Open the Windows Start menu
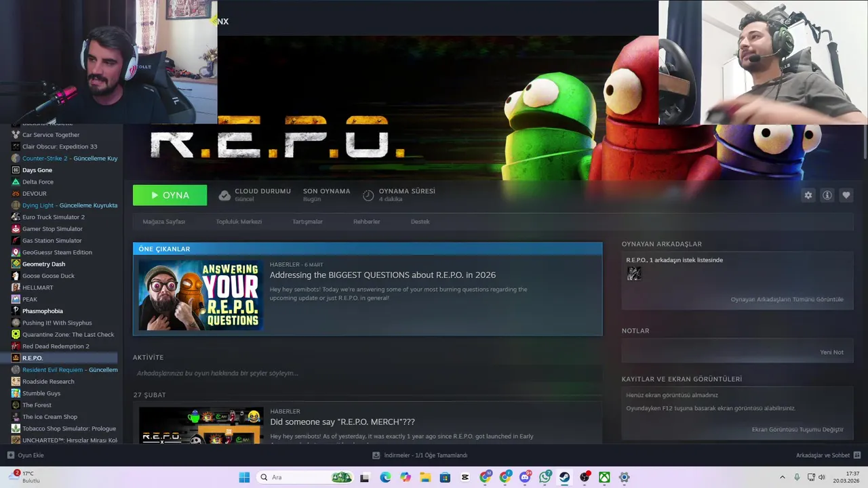The image size is (868, 488). 244,477
